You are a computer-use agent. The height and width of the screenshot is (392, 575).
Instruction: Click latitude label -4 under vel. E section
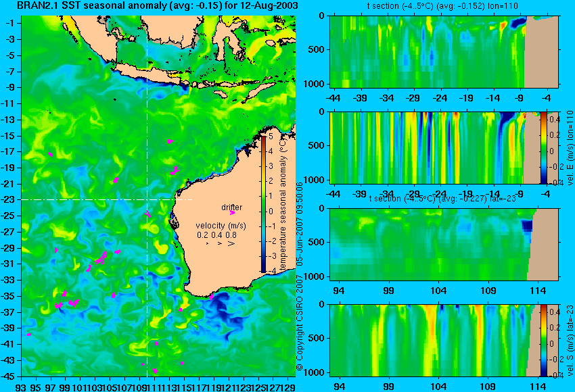pyautogui.click(x=546, y=194)
